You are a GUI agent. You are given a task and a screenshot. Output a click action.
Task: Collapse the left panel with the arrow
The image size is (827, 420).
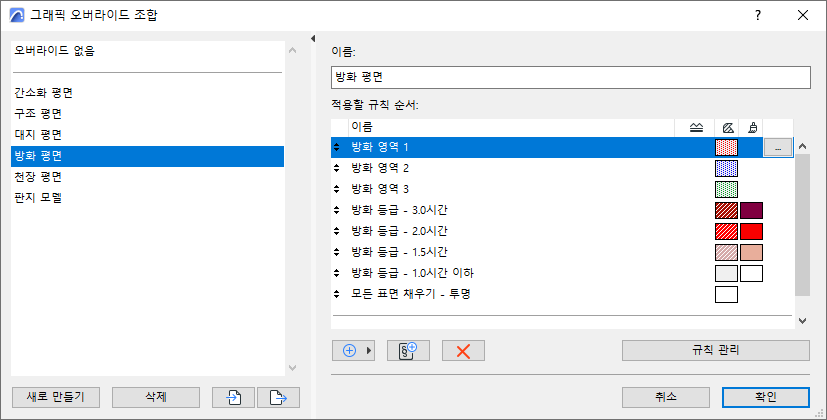pos(314,39)
